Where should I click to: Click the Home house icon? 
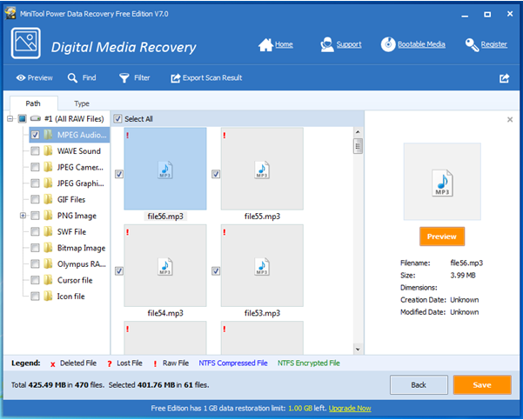(265, 44)
